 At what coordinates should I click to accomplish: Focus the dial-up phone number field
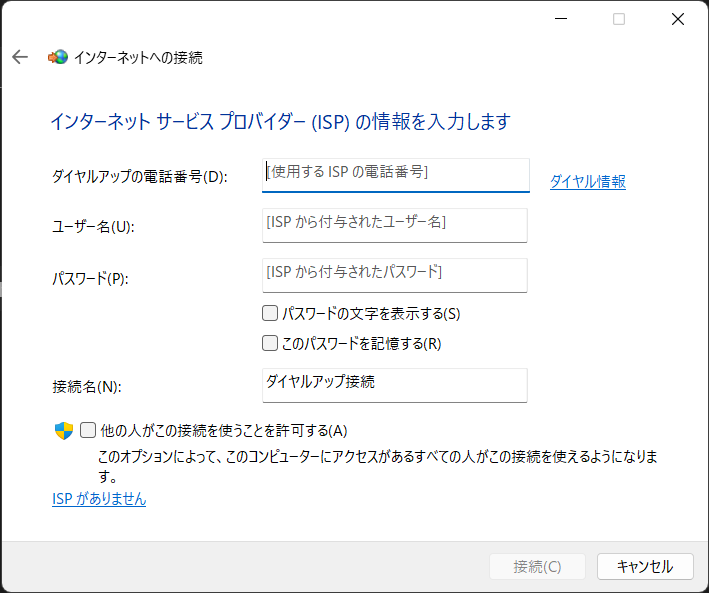click(396, 175)
